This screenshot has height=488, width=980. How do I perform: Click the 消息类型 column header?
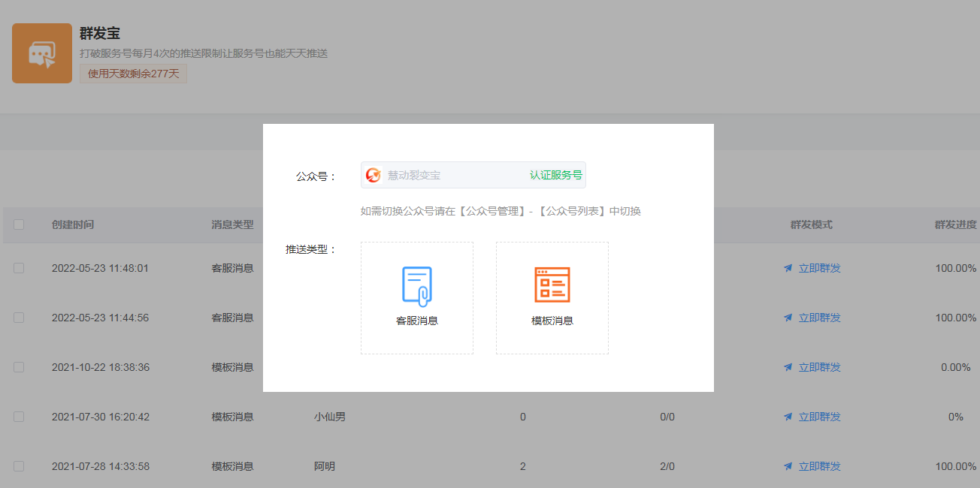tap(232, 224)
